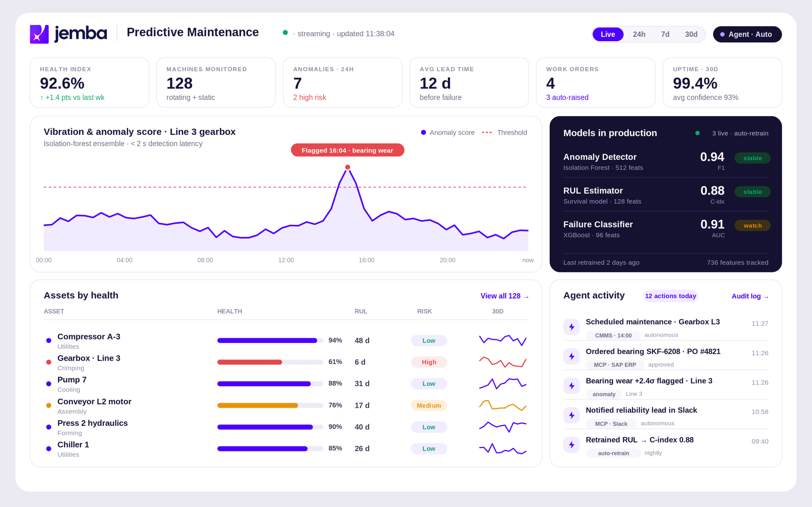Screen dimensions: 812x507
Task: Click the Compressor A-3 status dot
Action: click(49, 340)
